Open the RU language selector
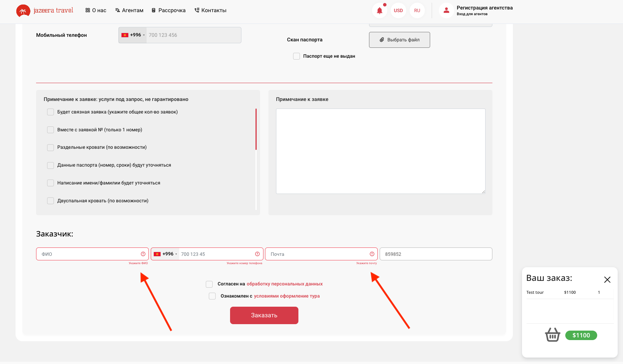The width and height of the screenshot is (623, 364). [x=417, y=11]
